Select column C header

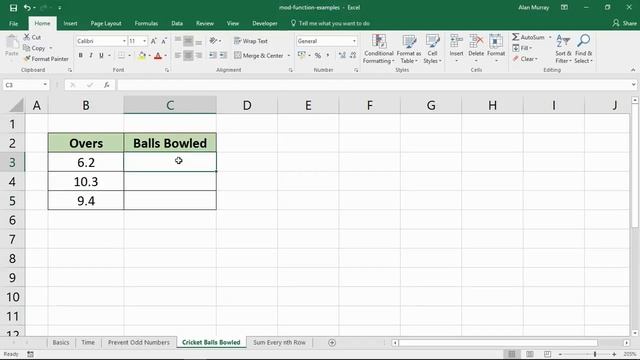point(170,105)
